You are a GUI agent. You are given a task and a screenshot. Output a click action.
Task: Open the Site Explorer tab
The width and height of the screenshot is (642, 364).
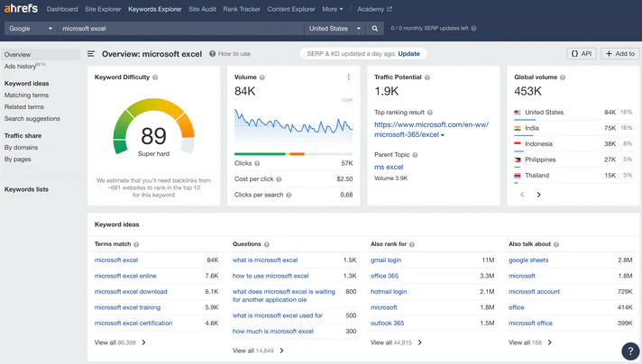click(x=103, y=9)
